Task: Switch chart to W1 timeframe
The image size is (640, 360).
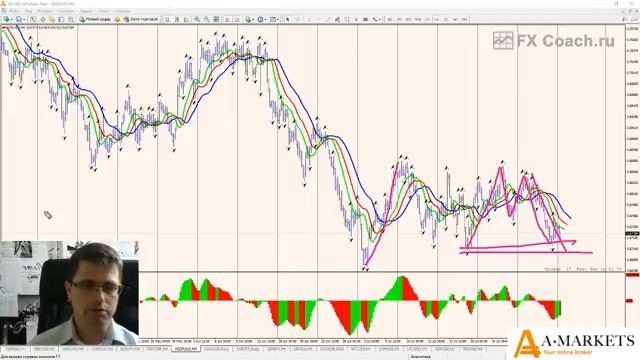Action: 455,19
